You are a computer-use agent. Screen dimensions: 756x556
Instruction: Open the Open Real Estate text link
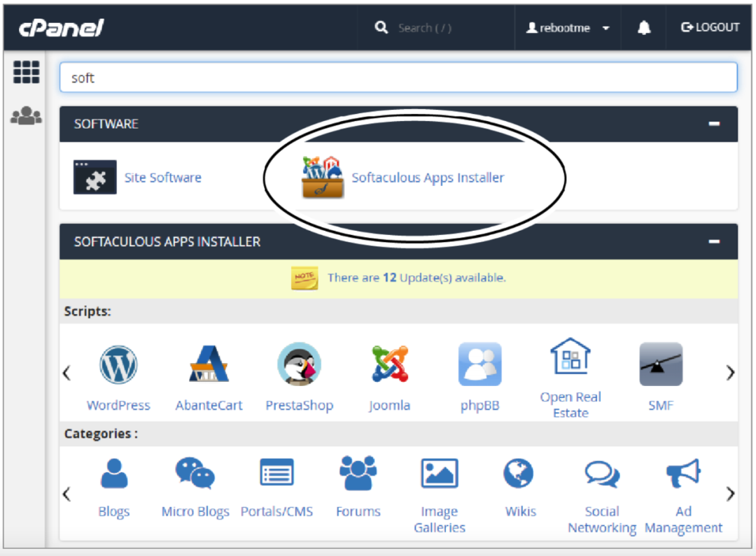(x=570, y=405)
